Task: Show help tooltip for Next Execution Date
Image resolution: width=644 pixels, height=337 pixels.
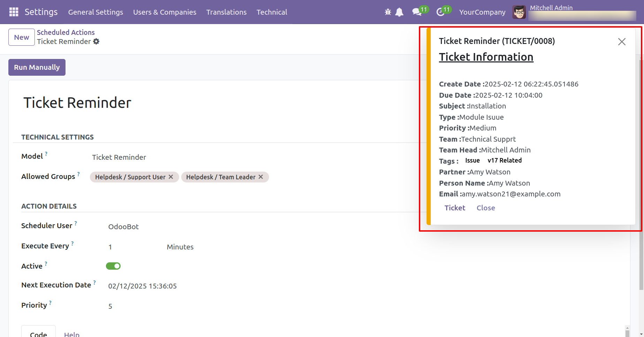Action: coord(94,282)
